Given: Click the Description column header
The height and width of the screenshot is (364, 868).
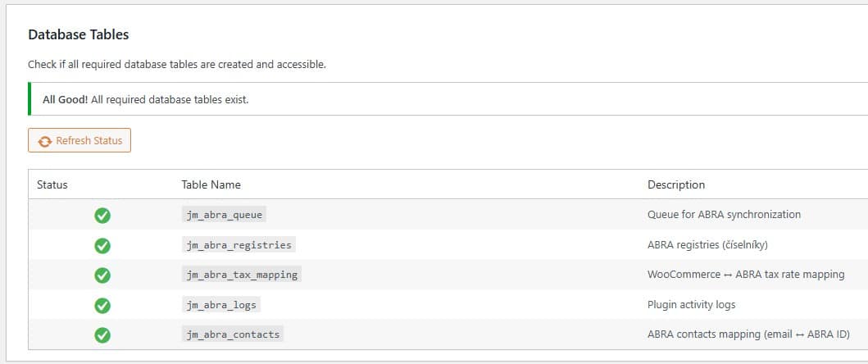Looking at the screenshot, I should tap(675, 185).
